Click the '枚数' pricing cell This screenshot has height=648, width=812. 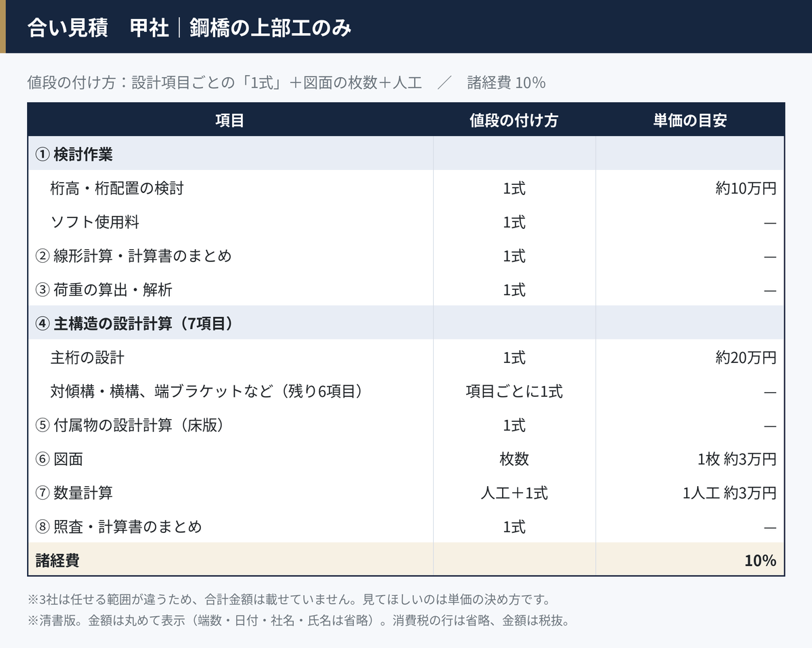pyautogui.click(x=514, y=459)
